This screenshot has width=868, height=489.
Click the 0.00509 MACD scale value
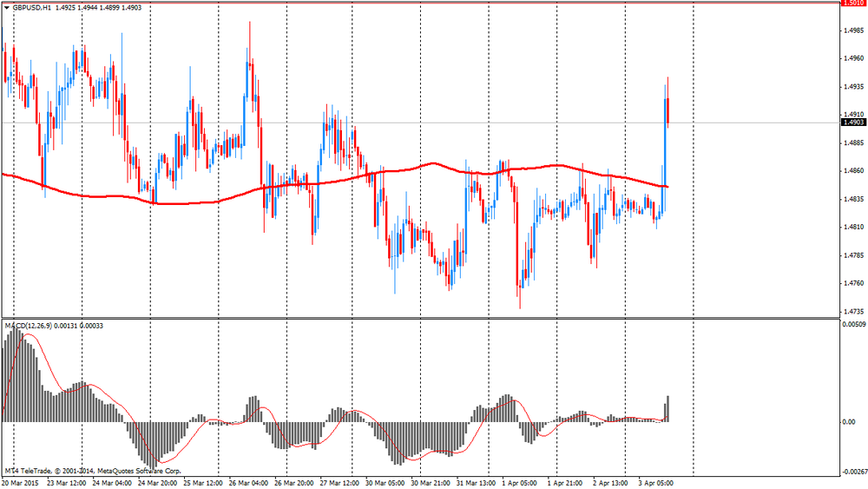pos(852,325)
